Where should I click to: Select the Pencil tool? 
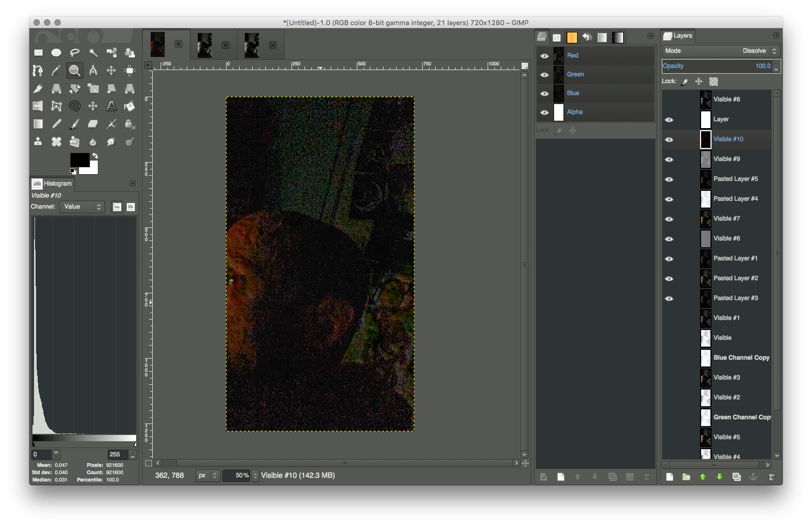point(57,124)
